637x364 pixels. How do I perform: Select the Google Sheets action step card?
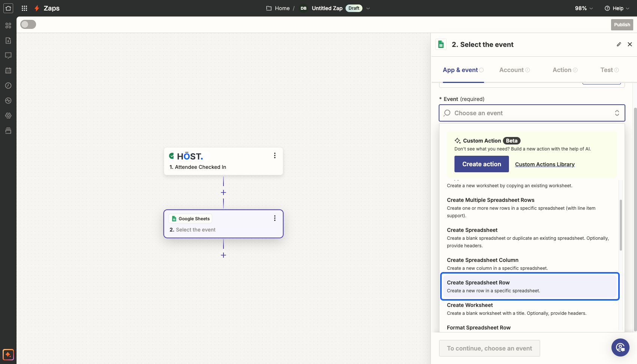pyautogui.click(x=223, y=224)
